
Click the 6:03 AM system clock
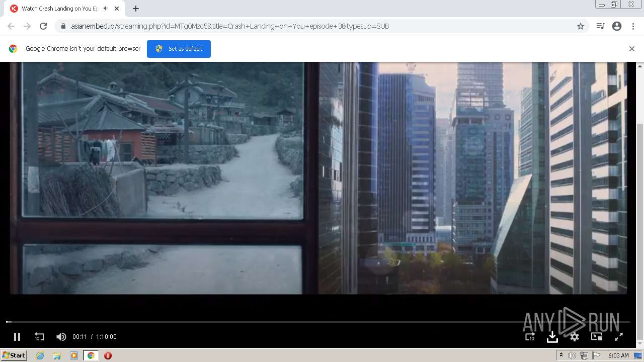[x=618, y=355]
